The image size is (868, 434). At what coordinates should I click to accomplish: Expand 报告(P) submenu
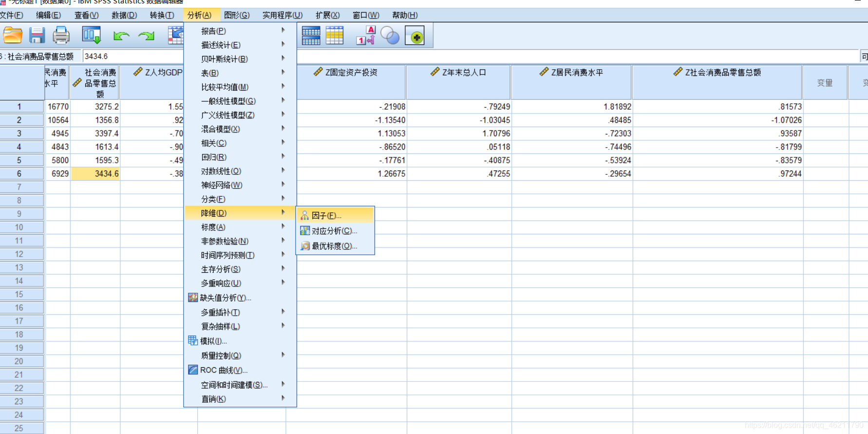coord(240,31)
